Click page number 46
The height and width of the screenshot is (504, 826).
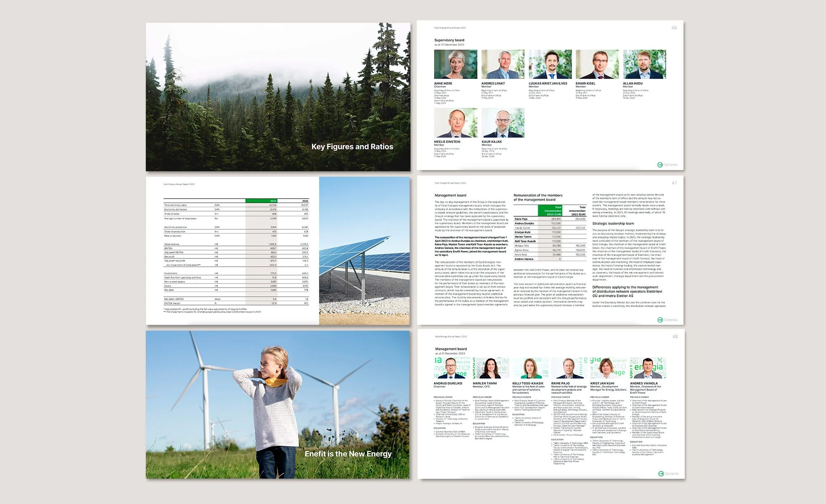pyautogui.click(x=674, y=28)
